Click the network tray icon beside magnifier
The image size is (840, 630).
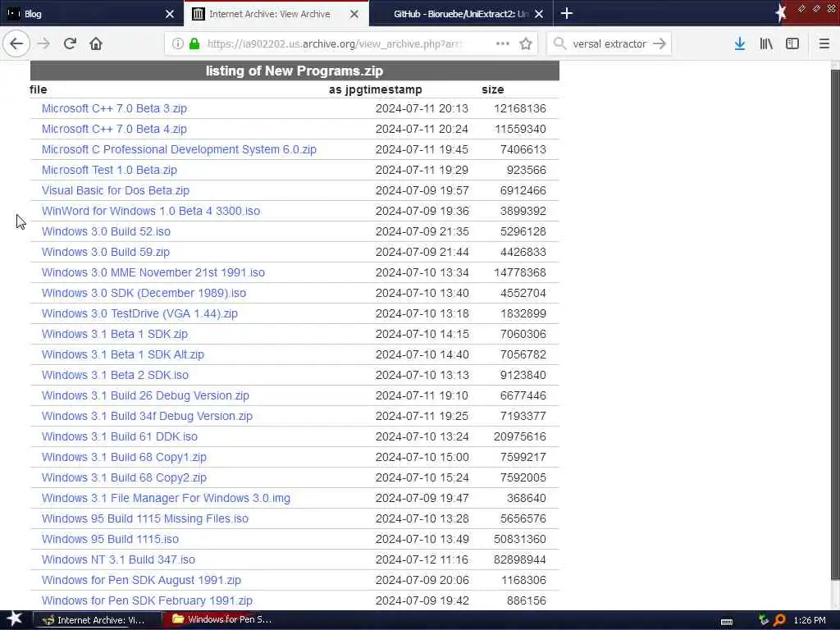pos(764,620)
